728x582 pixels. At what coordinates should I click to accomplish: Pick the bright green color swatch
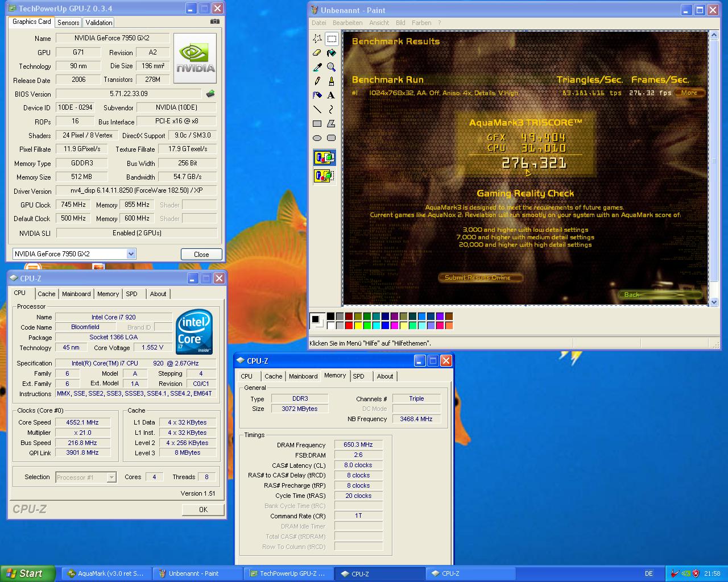point(367,326)
